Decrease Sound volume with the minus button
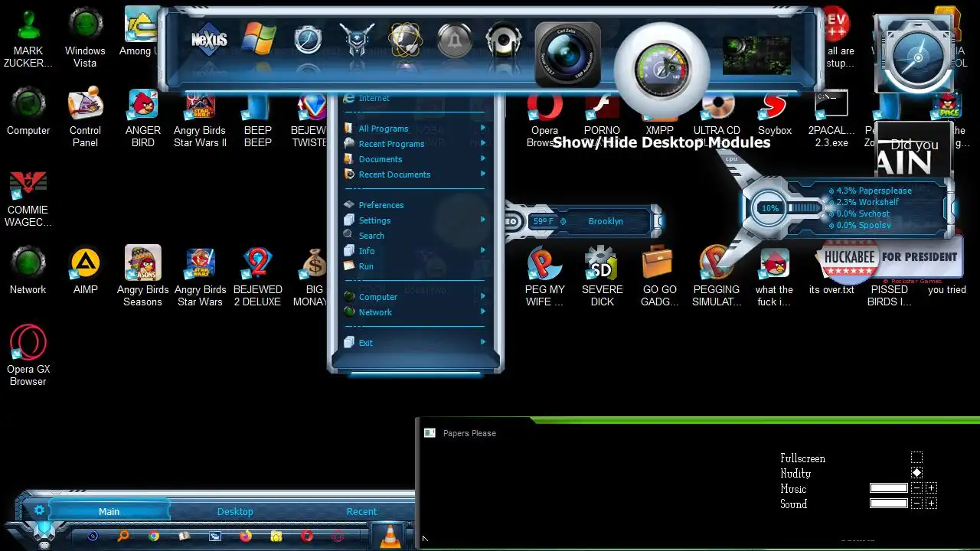980x551 pixels. point(917,504)
